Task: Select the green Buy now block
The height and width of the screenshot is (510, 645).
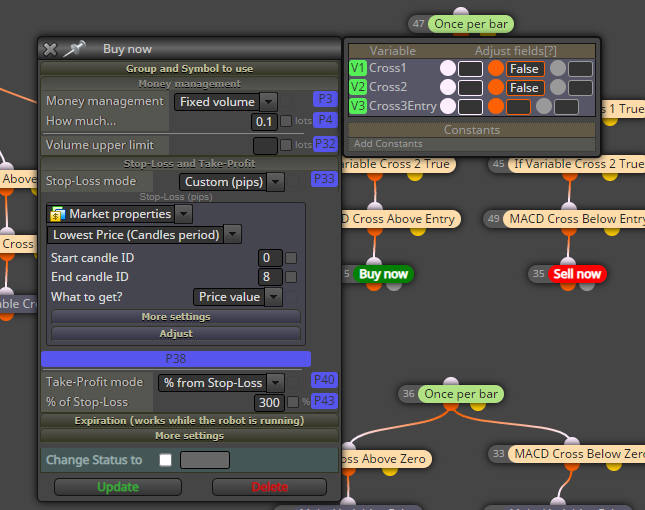Action: tap(383, 274)
